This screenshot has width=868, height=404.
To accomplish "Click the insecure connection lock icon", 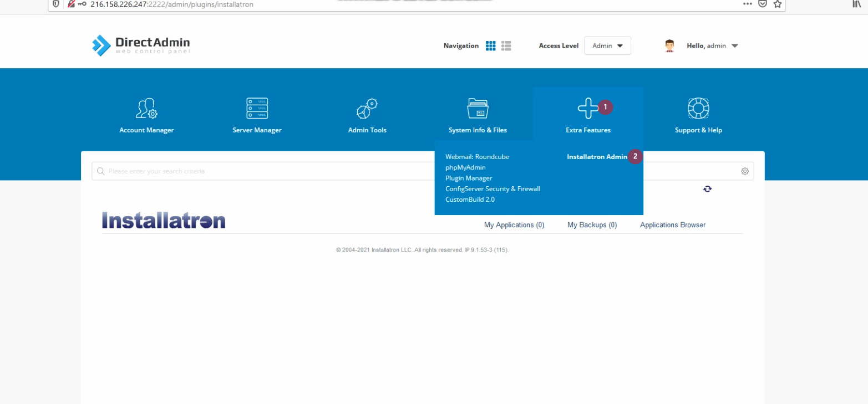I will pos(71,4).
